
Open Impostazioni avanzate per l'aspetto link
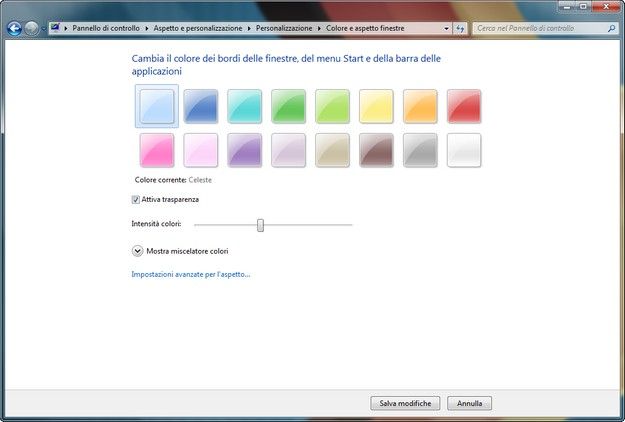tap(191, 274)
